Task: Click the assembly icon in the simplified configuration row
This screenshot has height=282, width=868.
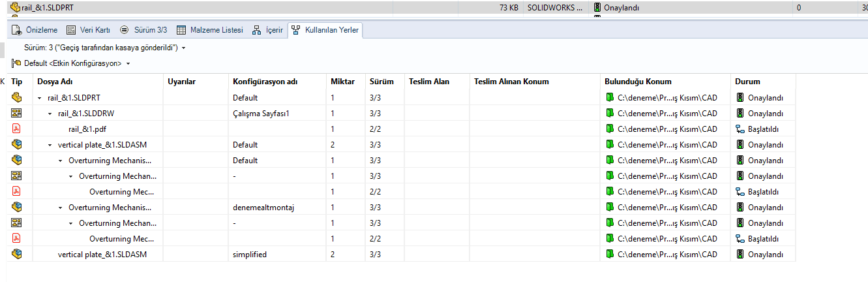Action: point(17,254)
